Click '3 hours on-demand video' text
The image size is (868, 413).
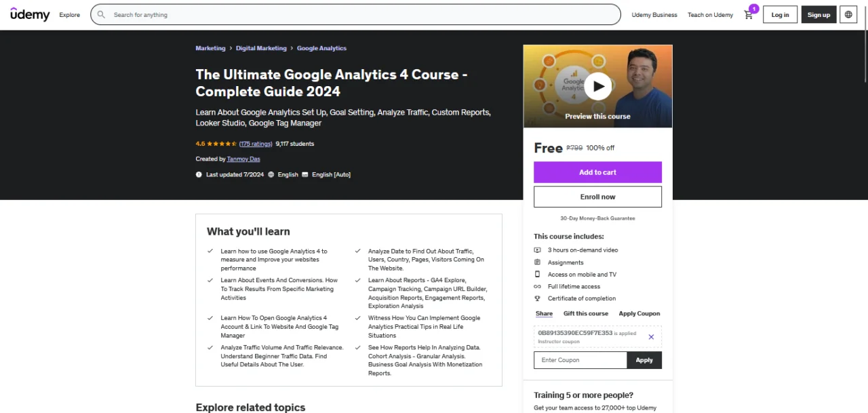(583, 250)
